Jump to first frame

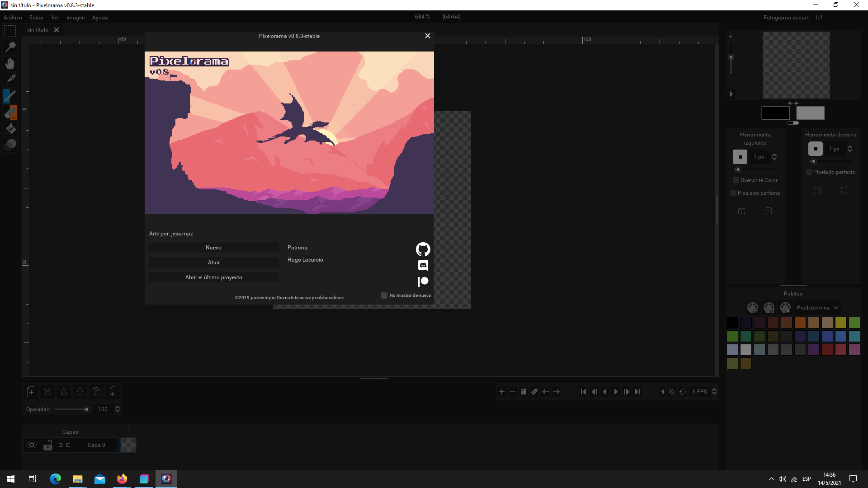583,392
